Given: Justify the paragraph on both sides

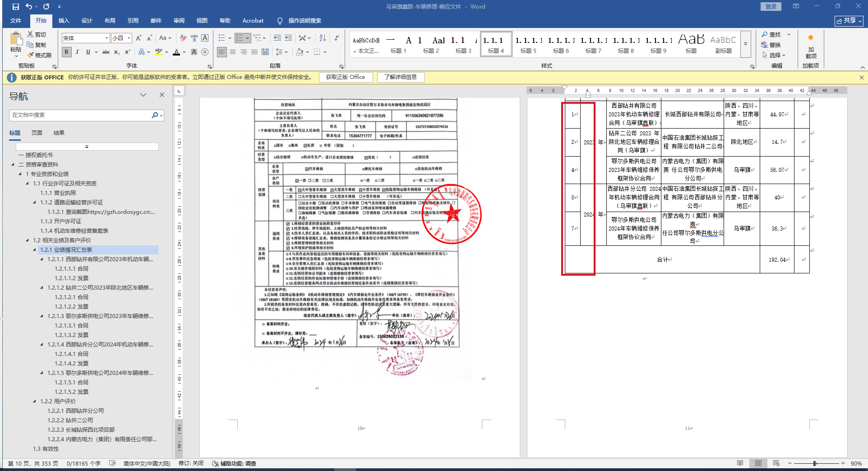Looking at the screenshot, I should tap(254, 52).
